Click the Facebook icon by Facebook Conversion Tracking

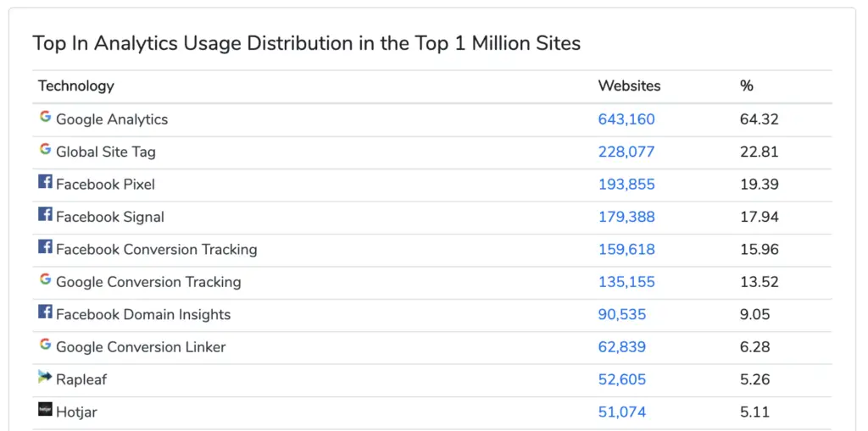pyautogui.click(x=46, y=246)
